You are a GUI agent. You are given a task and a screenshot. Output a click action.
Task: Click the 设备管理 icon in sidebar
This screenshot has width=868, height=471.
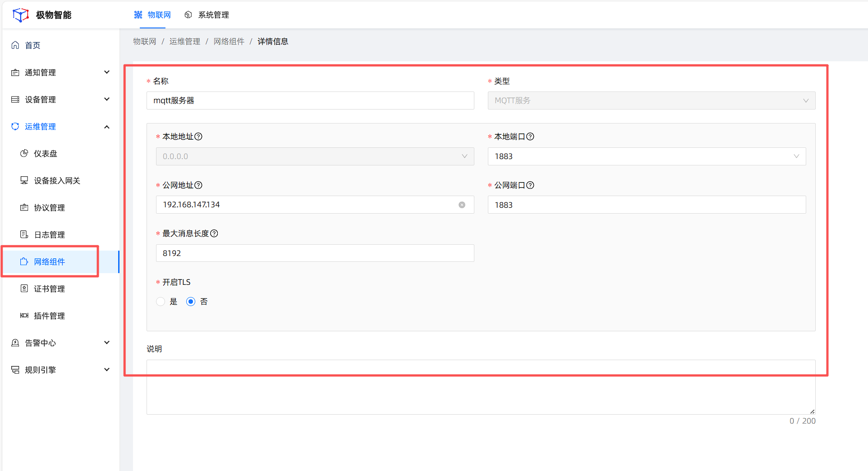click(15, 100)
